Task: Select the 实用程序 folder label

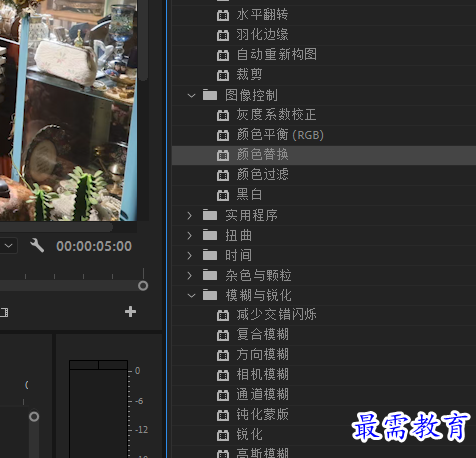Action: [x=251, y=215]
